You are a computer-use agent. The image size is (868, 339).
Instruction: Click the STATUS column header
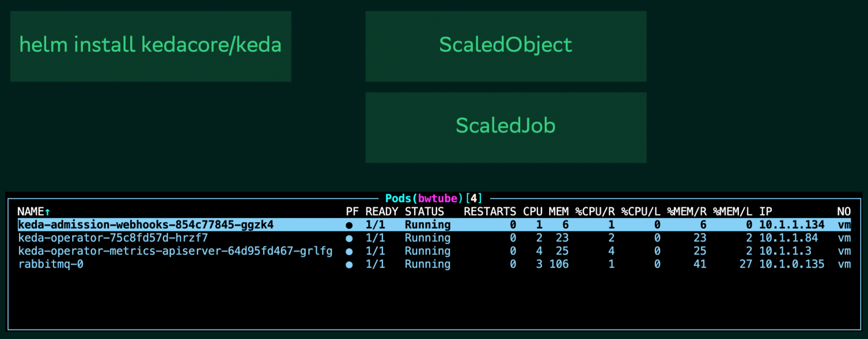coord(424,212)
